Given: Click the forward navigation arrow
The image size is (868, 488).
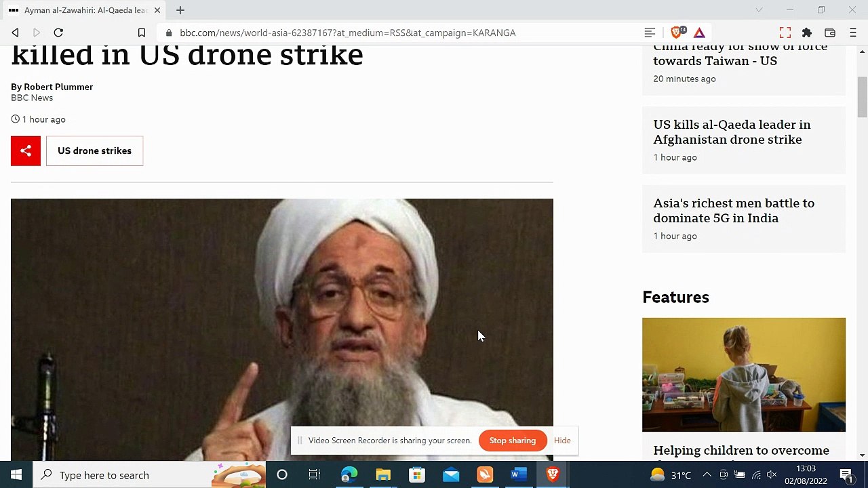Looking at the screenshot, I should coord(37,33).
